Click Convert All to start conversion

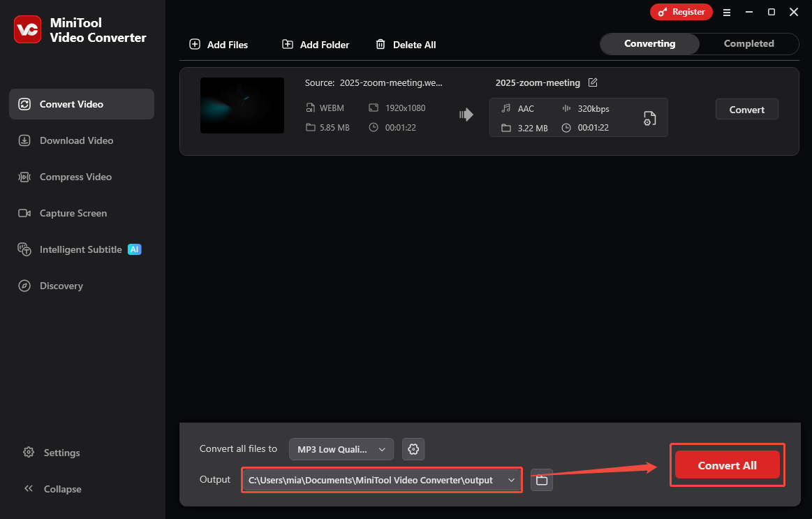point(727,465)
